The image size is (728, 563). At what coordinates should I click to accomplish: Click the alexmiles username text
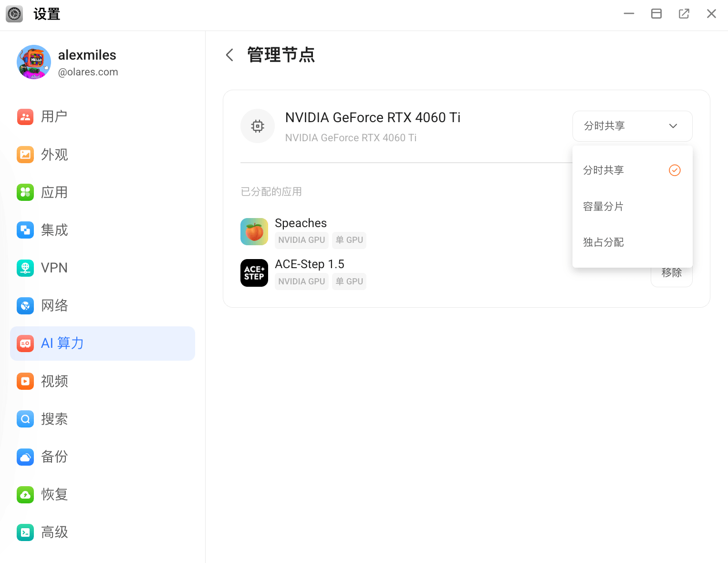click(x=87, y=55)
